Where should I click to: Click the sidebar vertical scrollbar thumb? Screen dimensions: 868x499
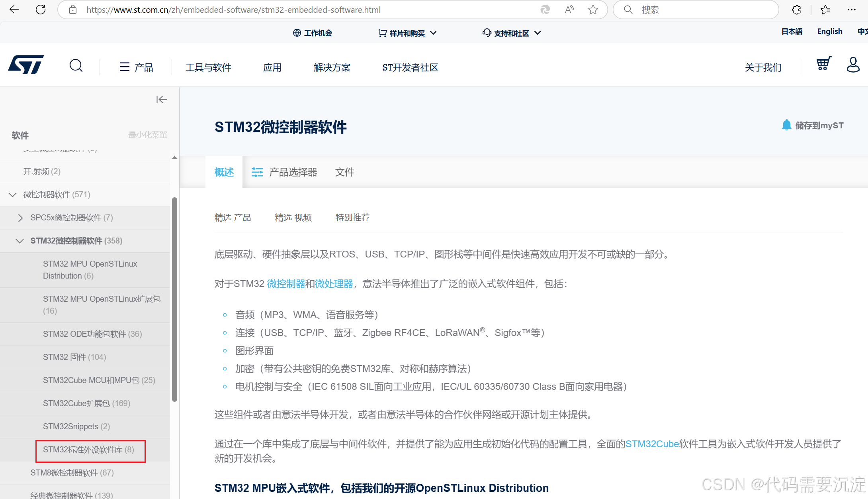174,299
